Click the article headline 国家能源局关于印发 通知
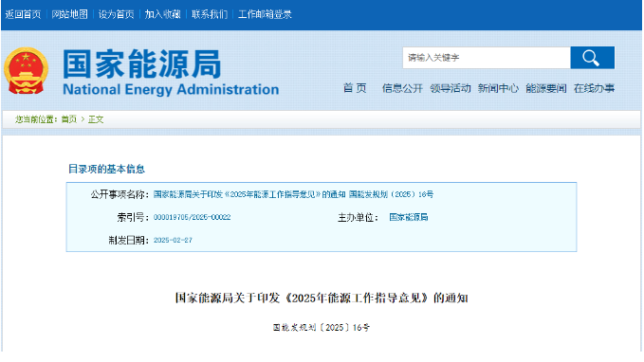 [322, 298]
